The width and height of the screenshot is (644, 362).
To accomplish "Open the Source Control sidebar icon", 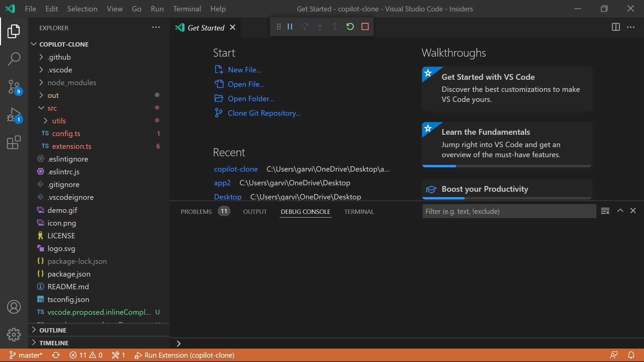I will (14, 87).
